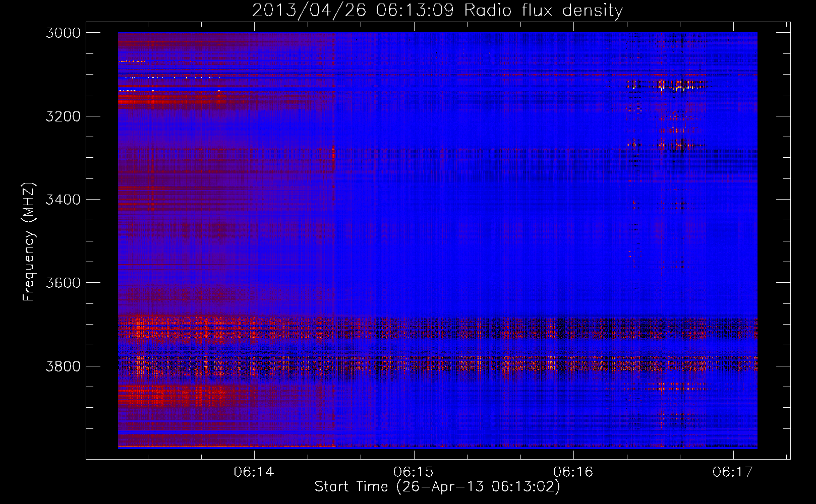Viewport: 816px width, 504px height.
Task: Click the 06:14 time axis label
Action: [x=254, y=472]
